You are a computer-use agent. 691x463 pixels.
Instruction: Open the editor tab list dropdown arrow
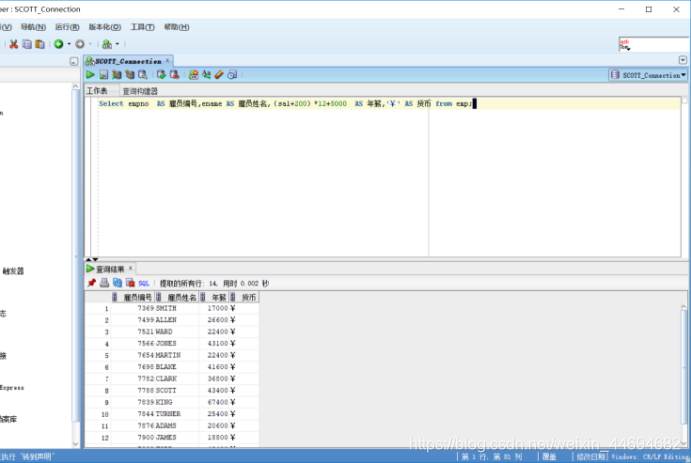(683, 60)
